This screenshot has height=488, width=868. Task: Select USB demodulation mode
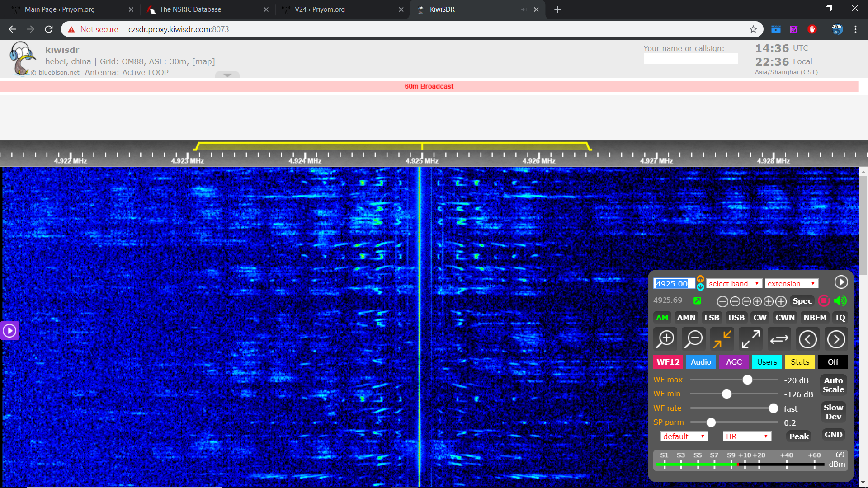[x=736, y=318]
